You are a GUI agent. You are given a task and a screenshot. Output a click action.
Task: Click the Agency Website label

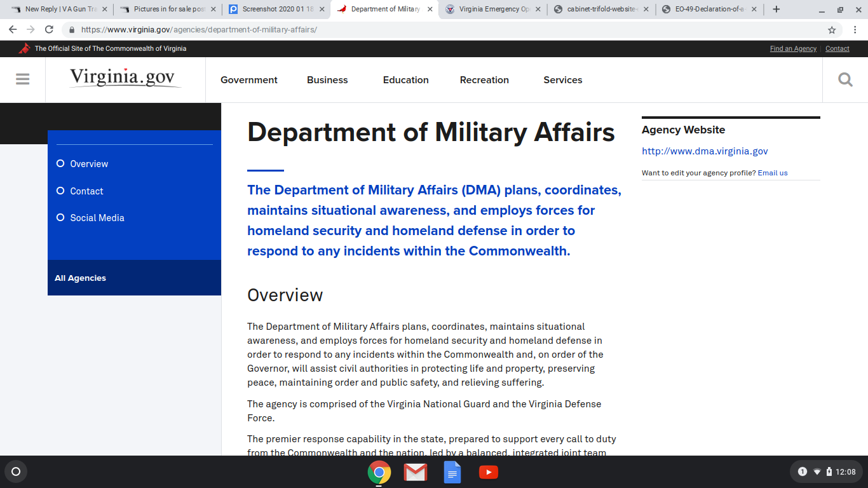(683, 130)
